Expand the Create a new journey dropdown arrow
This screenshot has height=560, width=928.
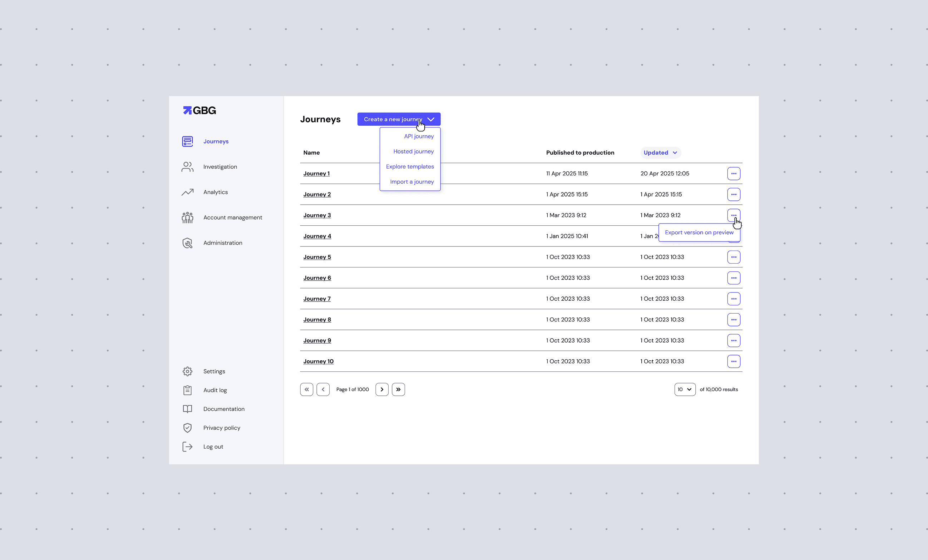(x=431, y=119)
